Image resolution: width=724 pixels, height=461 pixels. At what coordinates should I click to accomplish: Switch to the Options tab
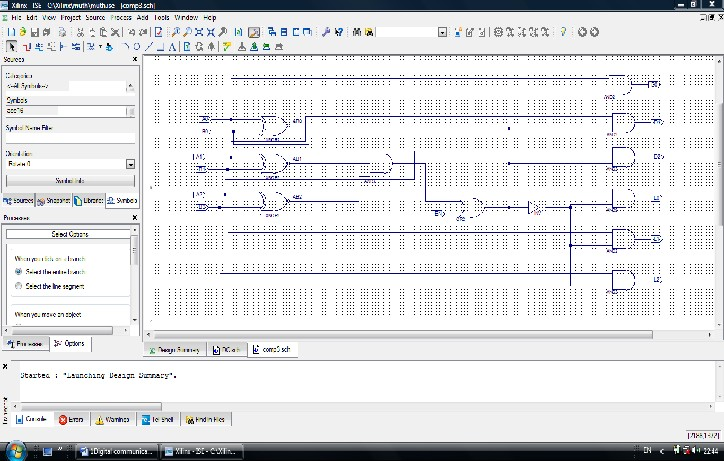[x=70, y=343]
